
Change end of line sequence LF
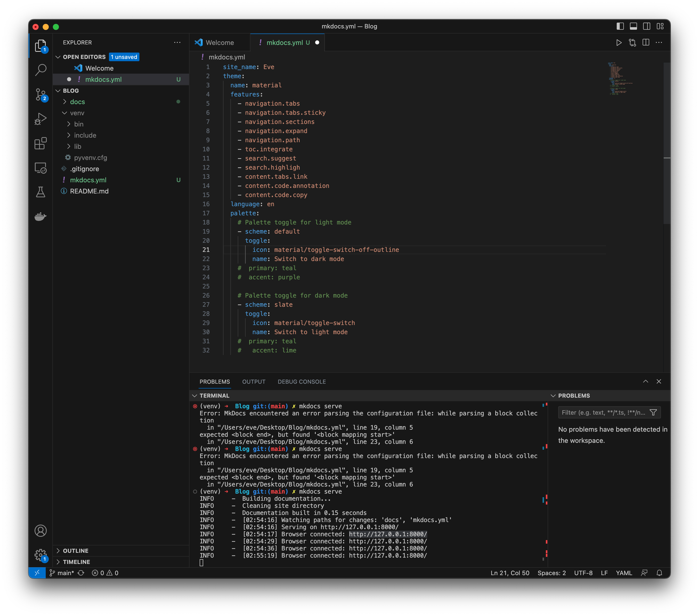(604, 573)
